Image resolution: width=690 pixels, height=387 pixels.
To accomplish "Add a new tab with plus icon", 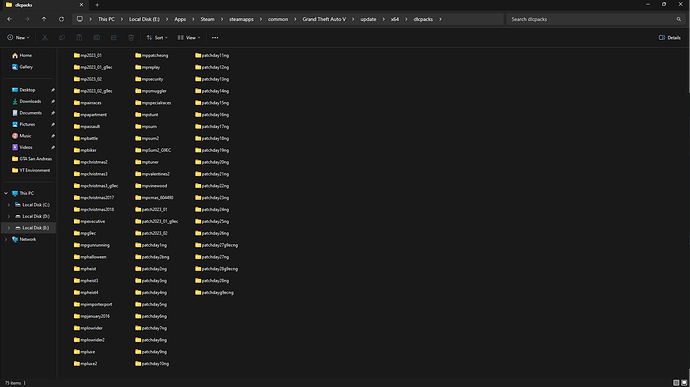I will tap(97, 5).
